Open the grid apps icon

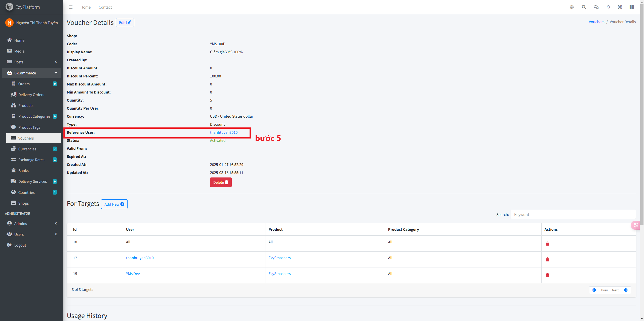click(632, 7)
